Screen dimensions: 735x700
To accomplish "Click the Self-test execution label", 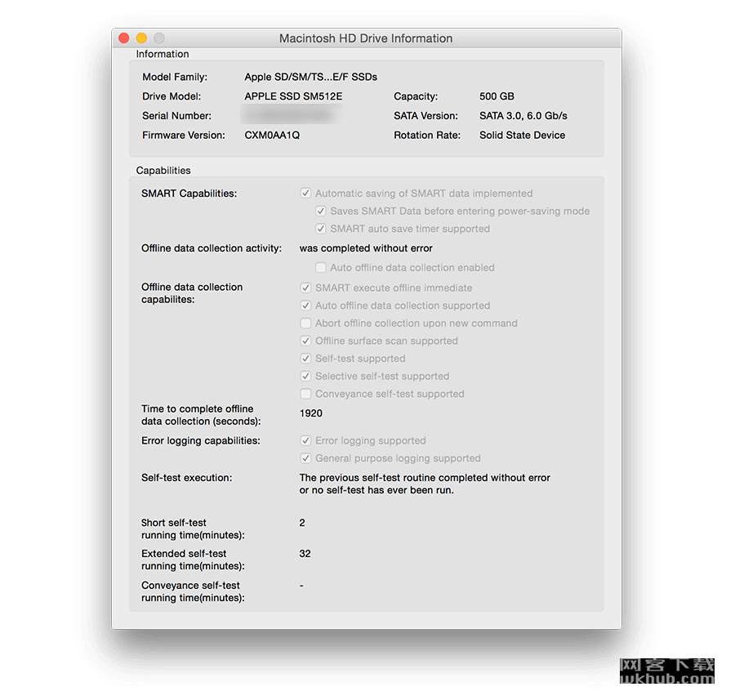I will pos(186,478).
